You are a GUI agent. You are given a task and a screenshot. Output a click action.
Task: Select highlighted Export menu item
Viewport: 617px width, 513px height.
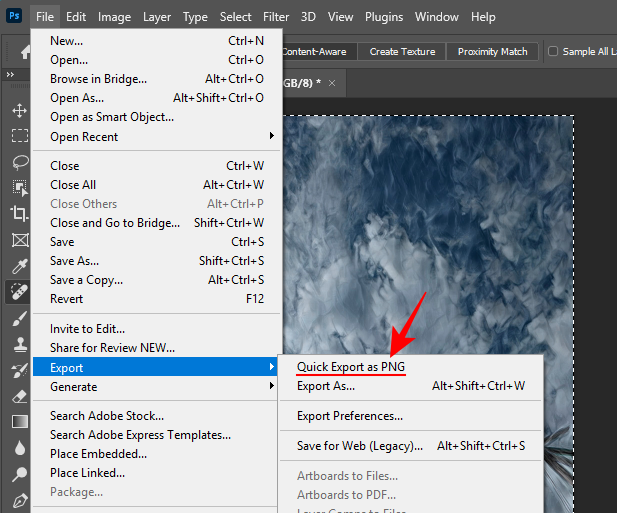coord(155,367)
